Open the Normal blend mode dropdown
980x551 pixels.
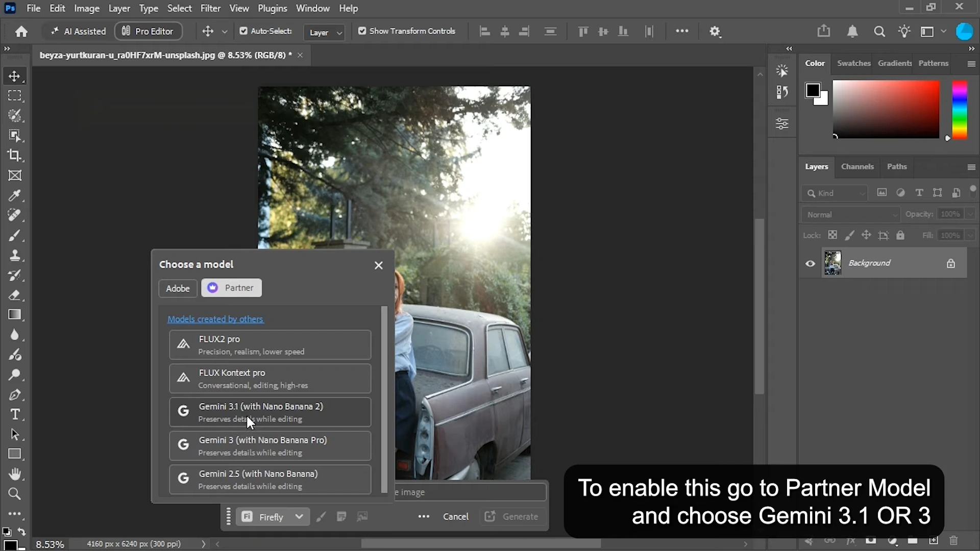point(850,215)
